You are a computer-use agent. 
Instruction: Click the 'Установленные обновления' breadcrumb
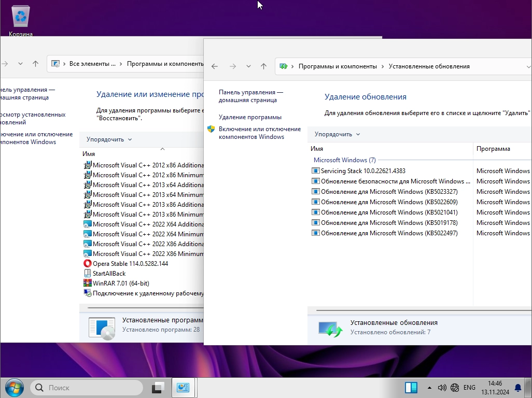tap(429, 66)
